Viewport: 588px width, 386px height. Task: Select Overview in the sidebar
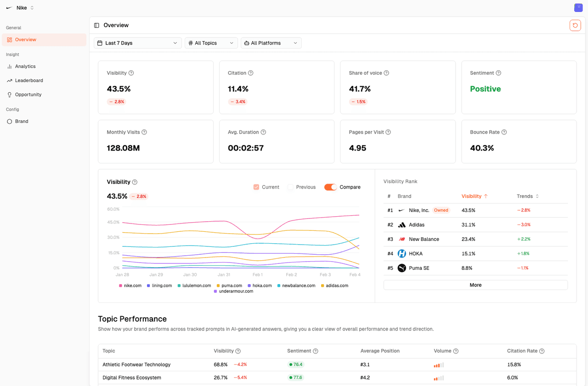click(44, 40)
